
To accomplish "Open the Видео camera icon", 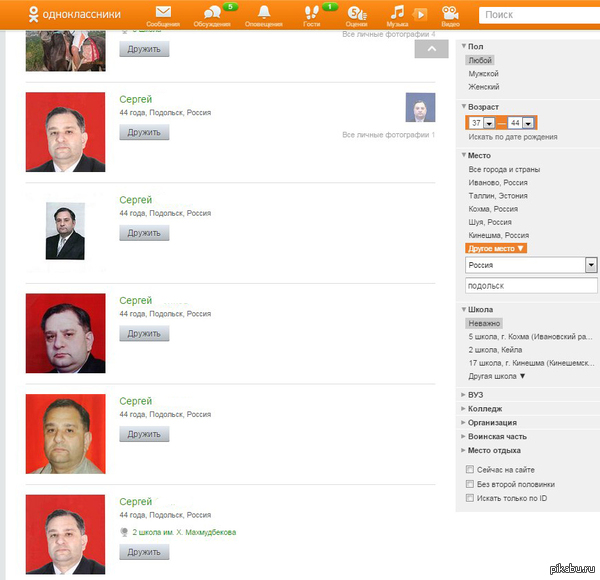I will (x=451, y=13).
